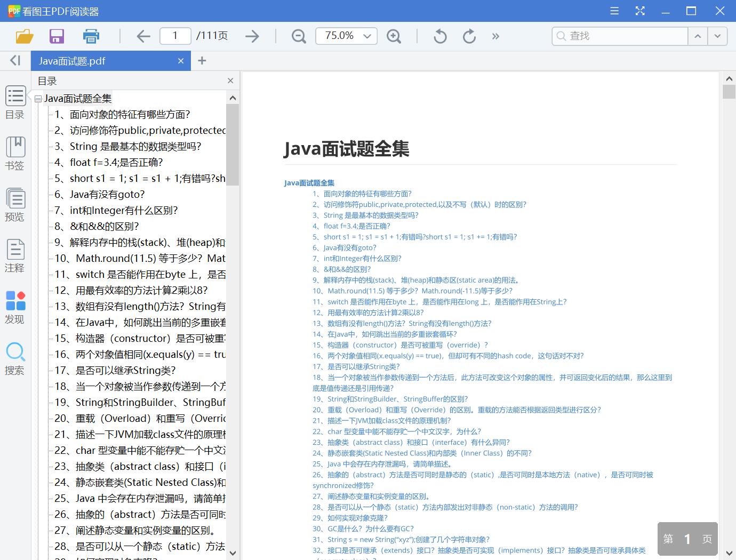Click the 第 1 页 page indicator
The width and height of the screenshot is (736, 560).
pyautogui.click(x=687, y=539)
